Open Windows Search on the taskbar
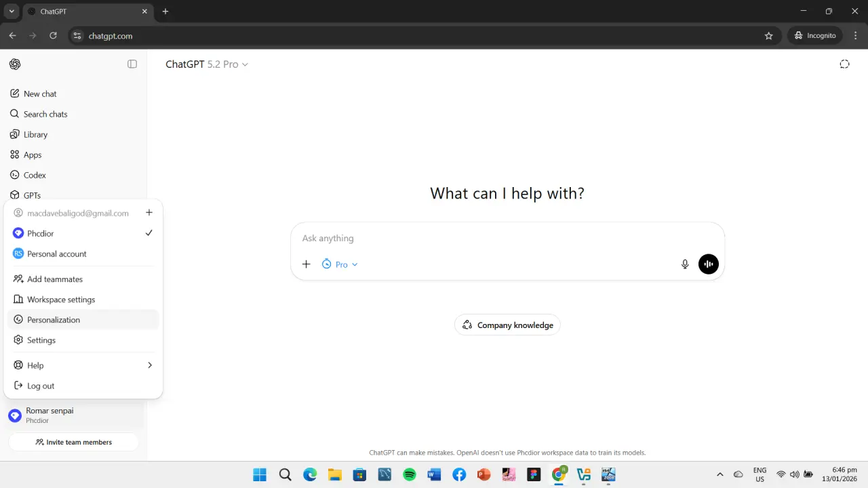The image size is (868, 488). click(285, 474)
